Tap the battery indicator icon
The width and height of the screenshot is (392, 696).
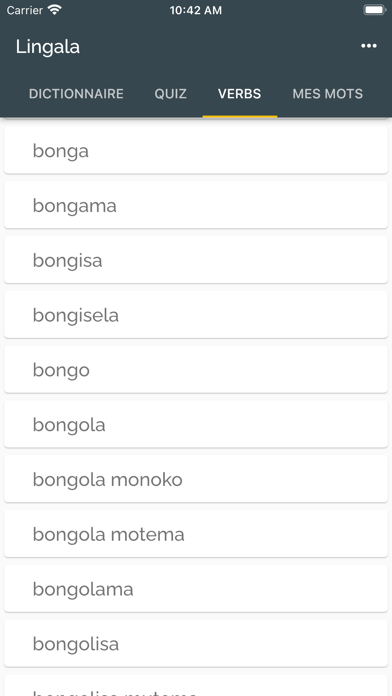tap(375, 10)
